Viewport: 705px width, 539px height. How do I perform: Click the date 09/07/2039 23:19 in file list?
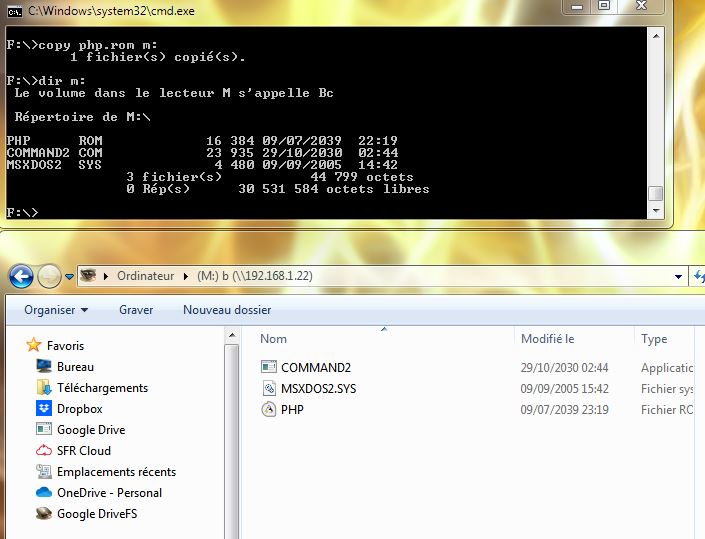pos(564,410)
